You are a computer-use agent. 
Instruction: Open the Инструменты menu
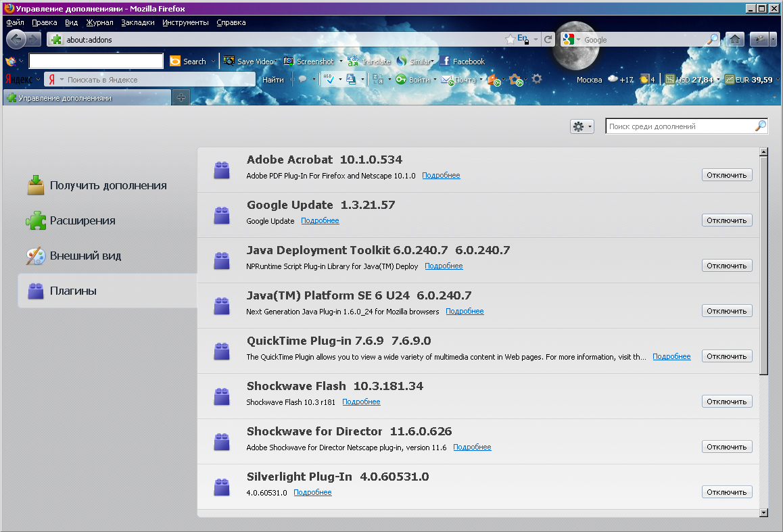click(x=185, y=22)
